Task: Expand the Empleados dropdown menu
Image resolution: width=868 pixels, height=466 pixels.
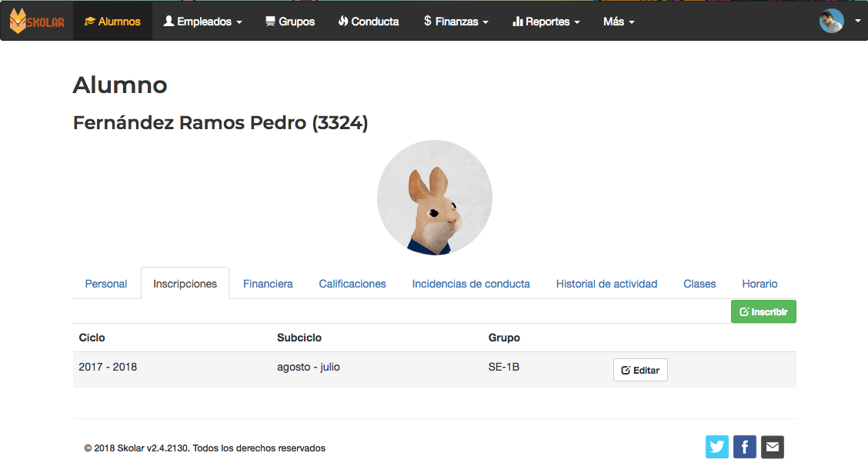Action: [x=202, y=22]
